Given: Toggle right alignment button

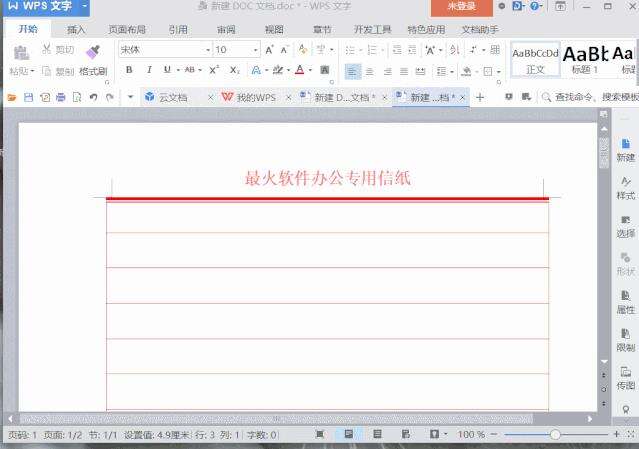Looking at the screenshot, I should coord(387,72).
